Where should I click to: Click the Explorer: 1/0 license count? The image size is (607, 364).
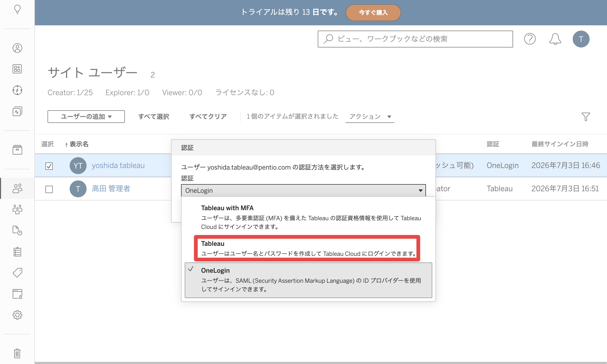coord(127,93)
